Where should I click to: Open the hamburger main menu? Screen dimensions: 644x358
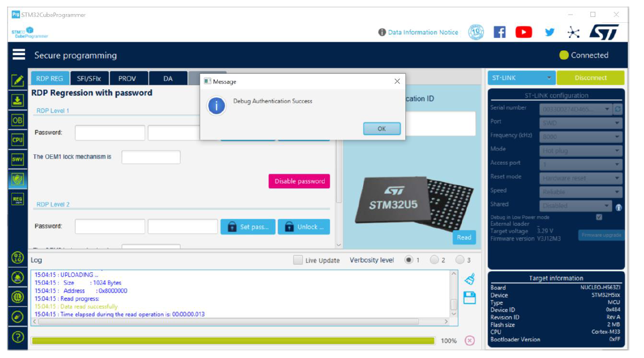pos(18,55)
